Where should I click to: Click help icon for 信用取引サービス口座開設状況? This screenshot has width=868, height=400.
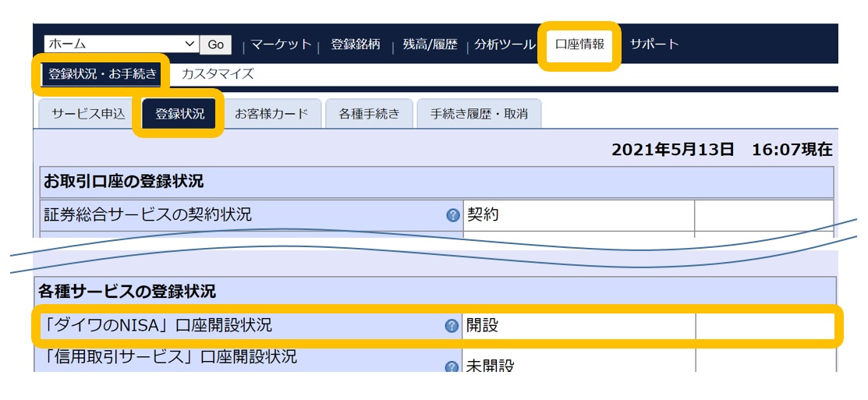452,366
